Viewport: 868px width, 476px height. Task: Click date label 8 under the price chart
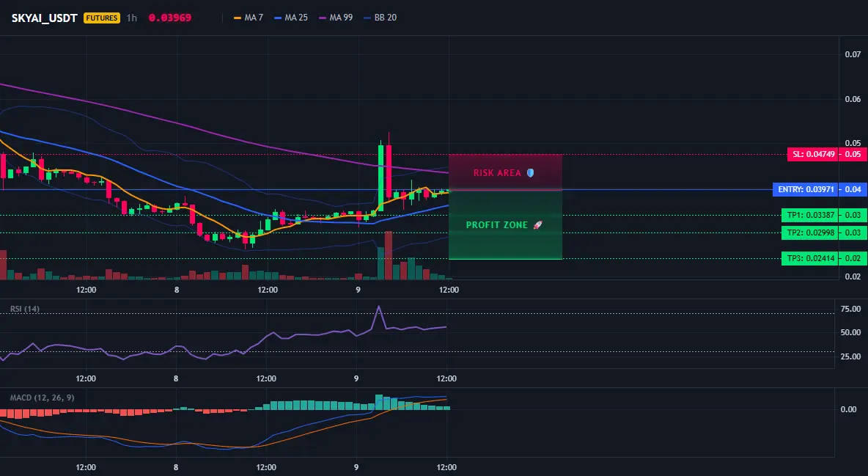pos(177,290)
